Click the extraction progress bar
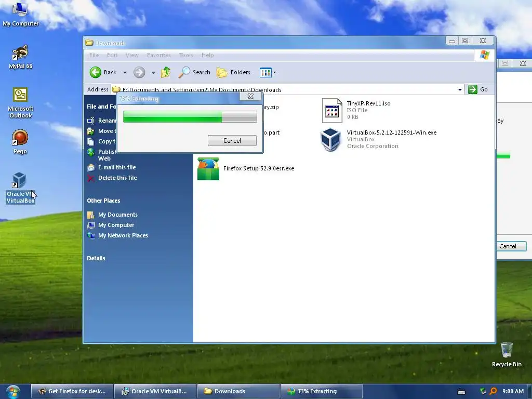 click(x=190, y=117)
